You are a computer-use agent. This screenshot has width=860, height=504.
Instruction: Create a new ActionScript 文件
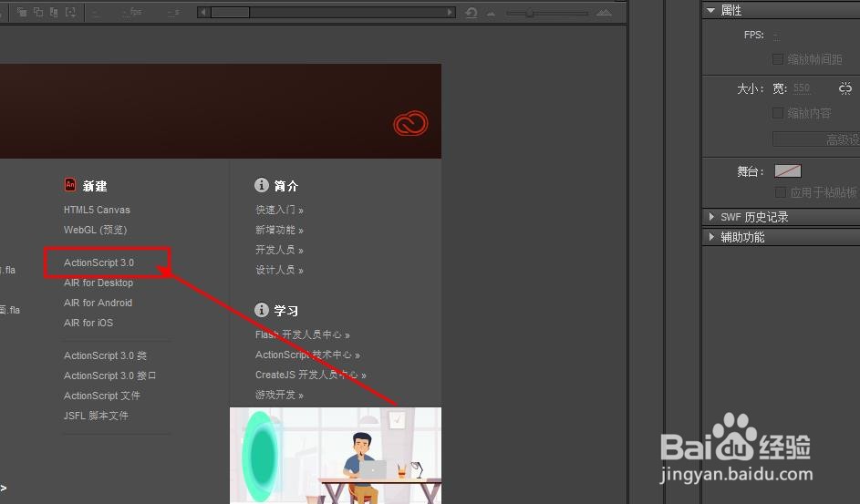102,396
